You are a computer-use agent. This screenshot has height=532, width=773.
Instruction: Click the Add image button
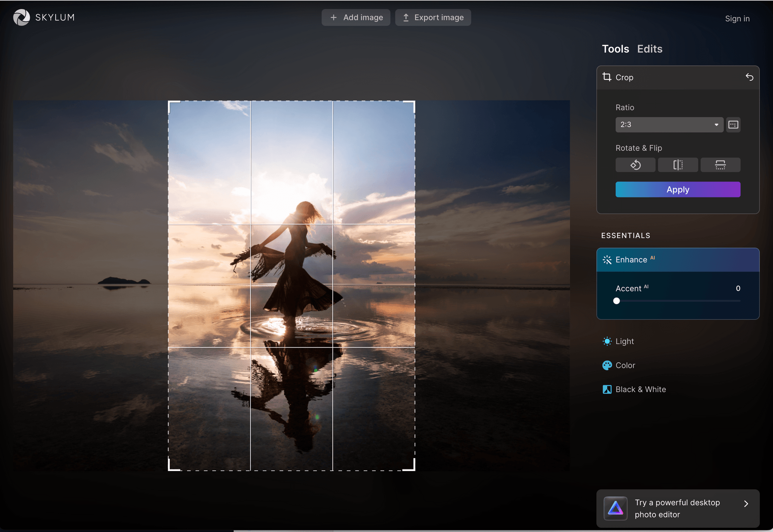click(356, 17)
